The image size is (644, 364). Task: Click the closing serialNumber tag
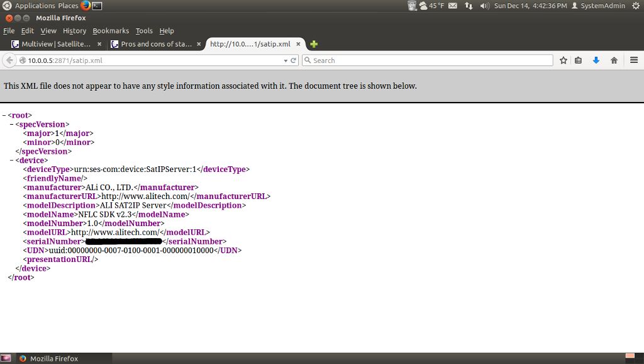(x=194, y=241)
